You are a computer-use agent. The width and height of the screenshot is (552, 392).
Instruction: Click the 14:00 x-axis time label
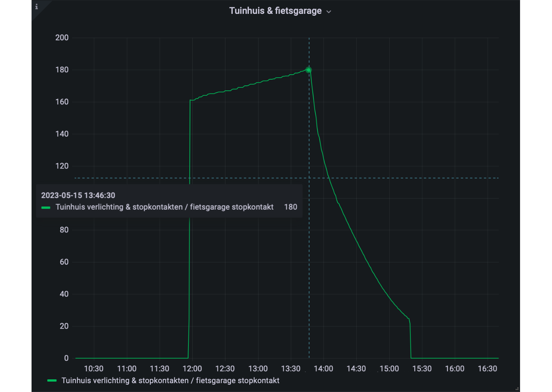tap(324, 369)
